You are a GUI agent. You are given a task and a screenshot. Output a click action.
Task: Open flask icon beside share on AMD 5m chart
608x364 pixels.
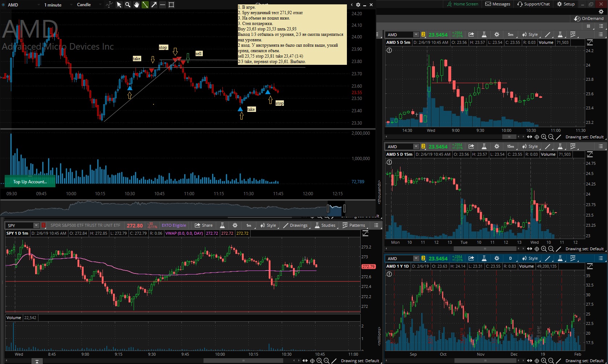(484, 35)
